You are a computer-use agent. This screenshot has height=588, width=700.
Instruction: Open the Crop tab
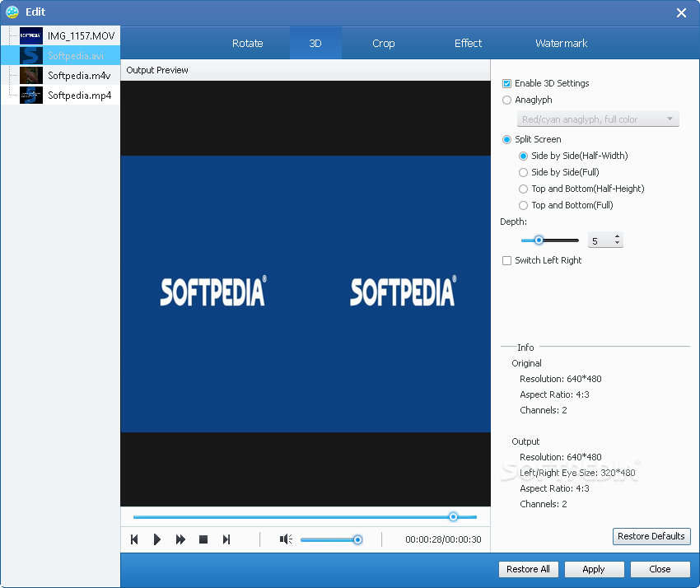pos(384,44)
